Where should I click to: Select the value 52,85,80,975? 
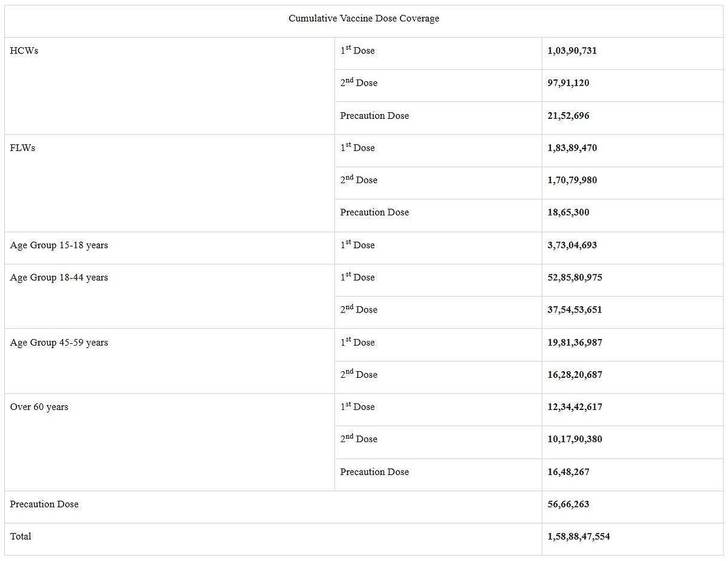coord(575,277)
